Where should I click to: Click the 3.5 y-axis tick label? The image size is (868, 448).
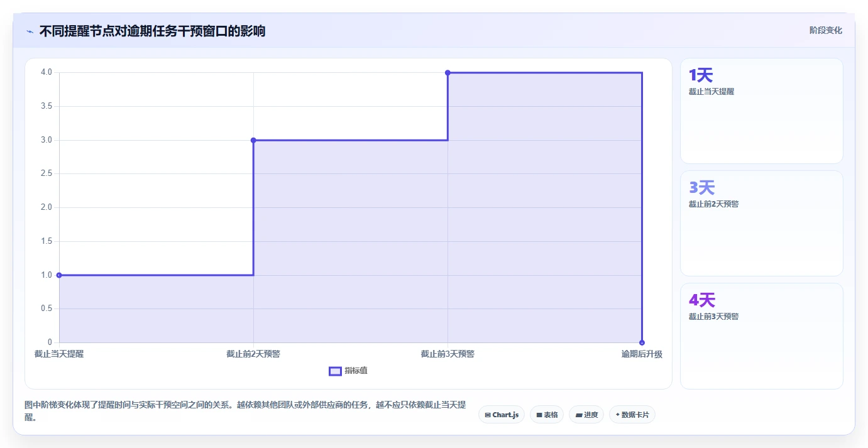47,106
